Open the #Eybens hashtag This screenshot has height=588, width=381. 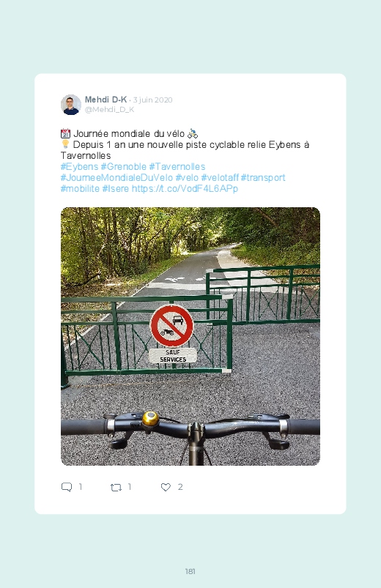click(x=80, y=166)
